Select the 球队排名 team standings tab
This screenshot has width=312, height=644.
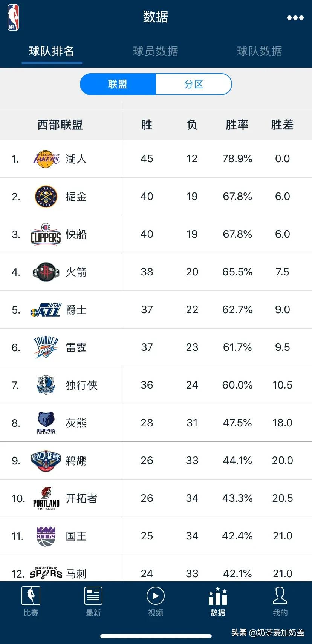52,51
